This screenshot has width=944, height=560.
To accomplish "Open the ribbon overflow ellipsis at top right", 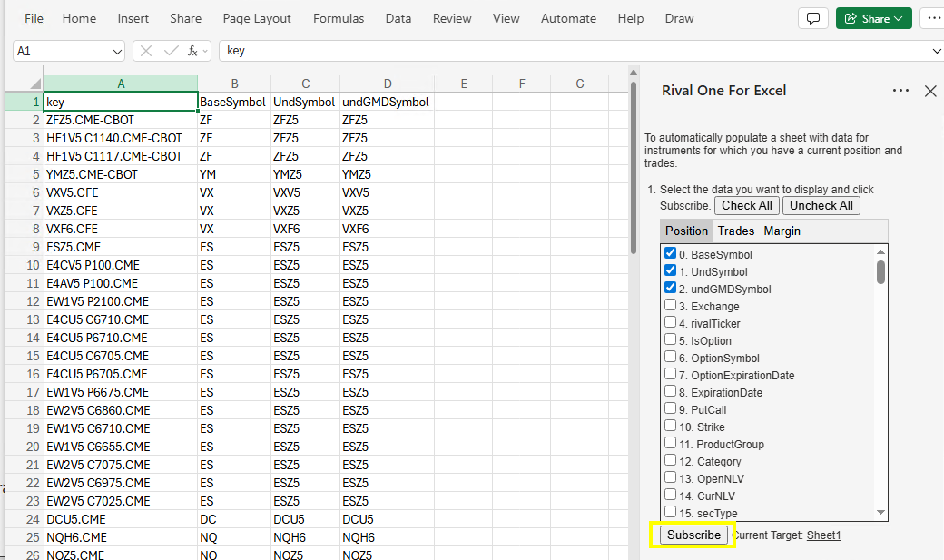I will [x=932, y=18].
